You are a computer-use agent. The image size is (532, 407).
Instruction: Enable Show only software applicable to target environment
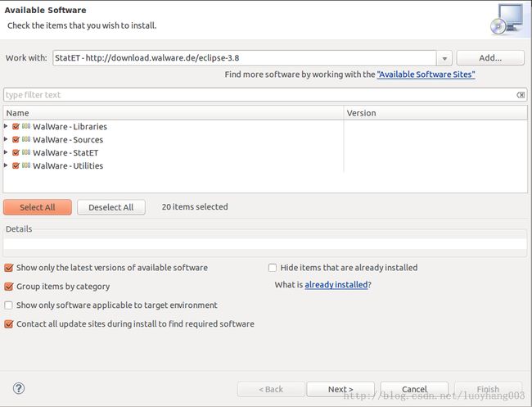tap(8, 305)
